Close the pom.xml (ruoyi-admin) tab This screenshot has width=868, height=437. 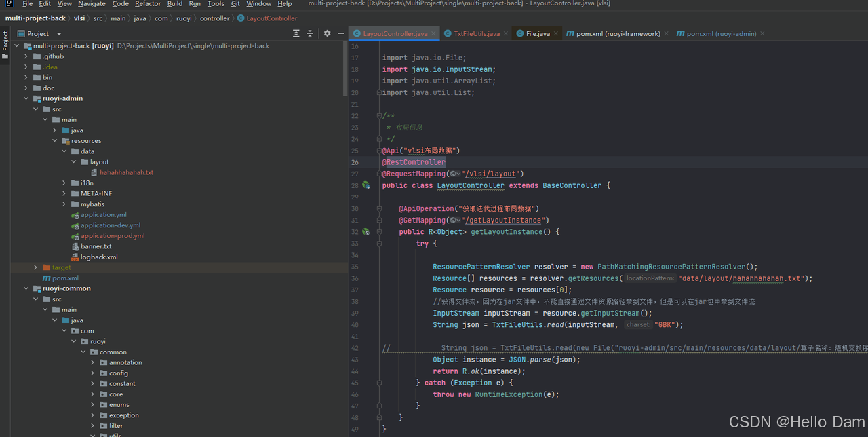(x=763, y=33)
